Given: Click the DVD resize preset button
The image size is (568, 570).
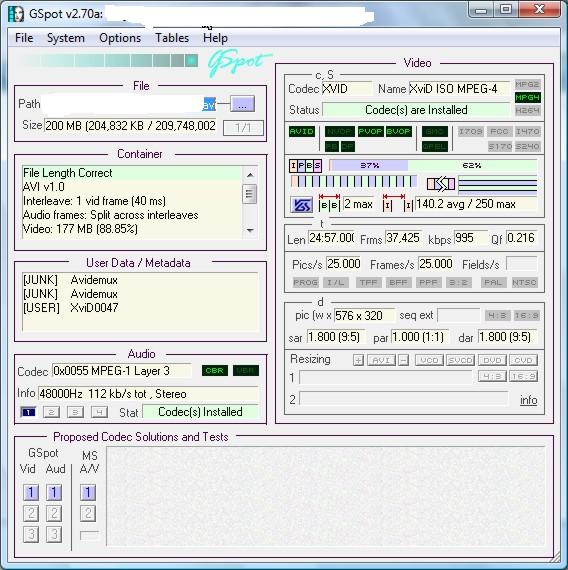Looking at the screenshot, I should coord(492,360).
